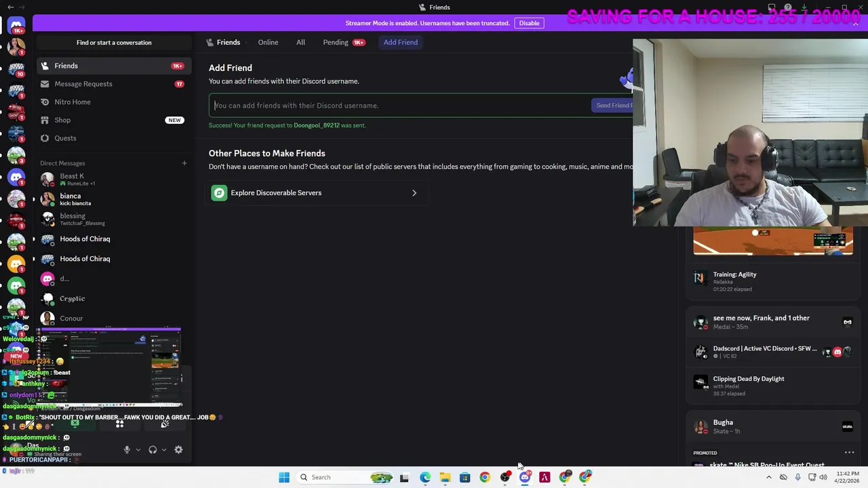Open bianca direct message
Viewport: 868px width, 488px height.
pyautogui.click(x=113, y=199)
